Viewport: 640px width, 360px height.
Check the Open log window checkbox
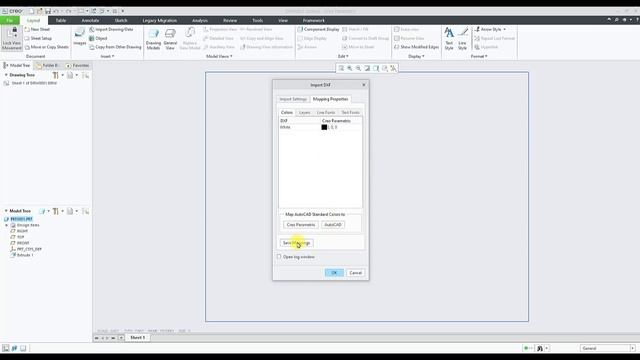(x=279, y=257)
